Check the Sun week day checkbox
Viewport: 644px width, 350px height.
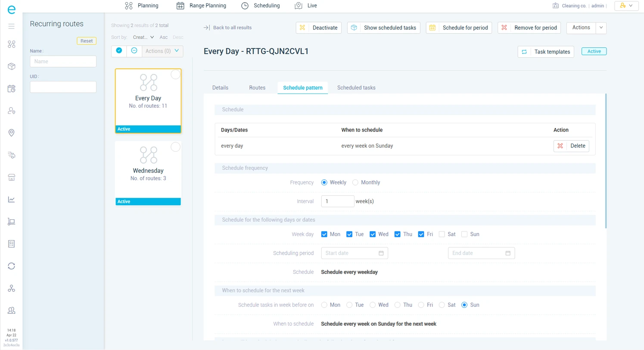(464, 234)
